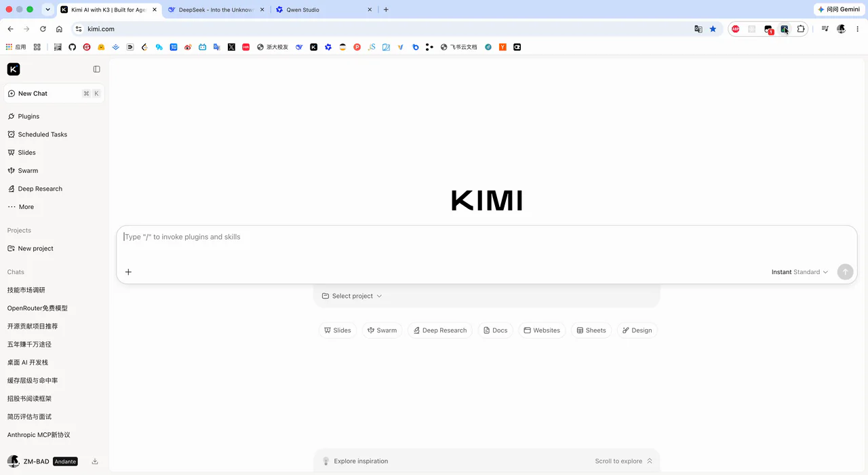Open Plugins in the sidebar

tap(54, 116)
